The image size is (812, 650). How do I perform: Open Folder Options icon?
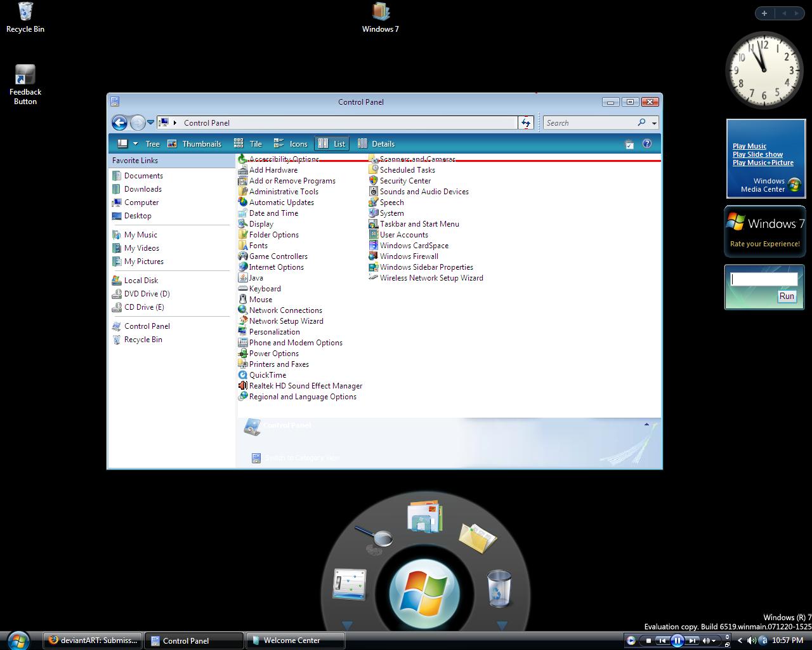point(243,235)
